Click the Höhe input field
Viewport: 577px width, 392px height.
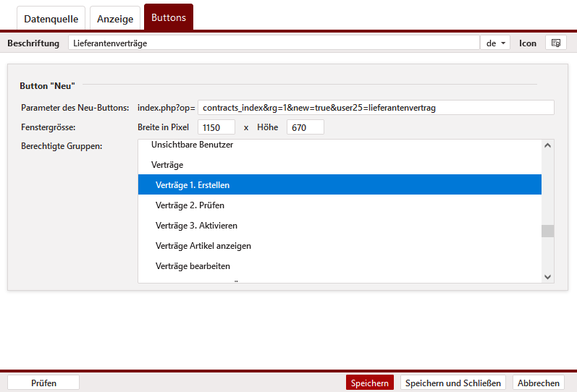305,127
